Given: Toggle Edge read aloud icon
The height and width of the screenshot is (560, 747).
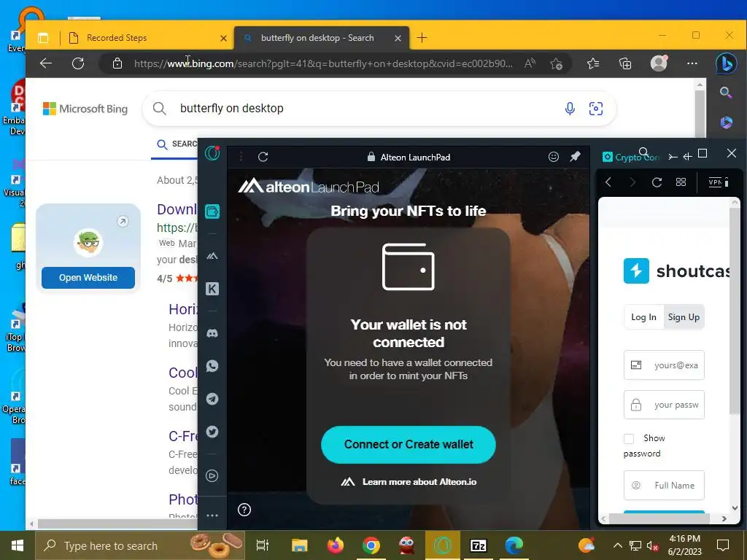Looking at the screenshot, I should [530, 63].
